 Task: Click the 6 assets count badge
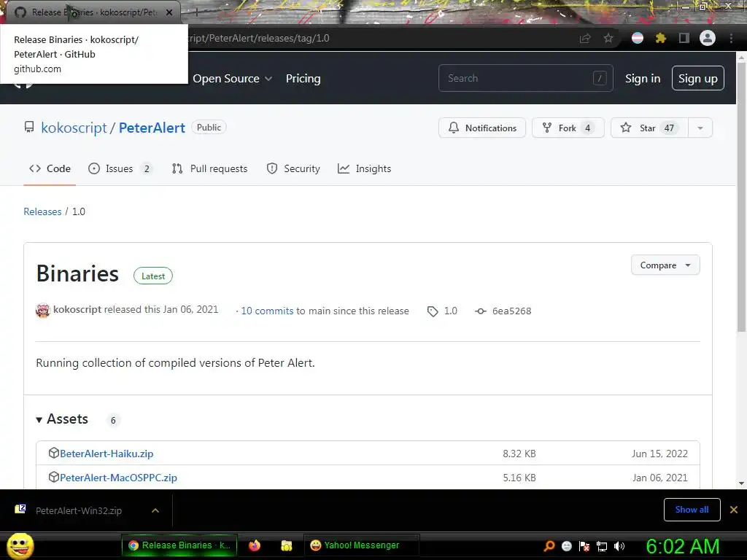[x=113, y=421]
